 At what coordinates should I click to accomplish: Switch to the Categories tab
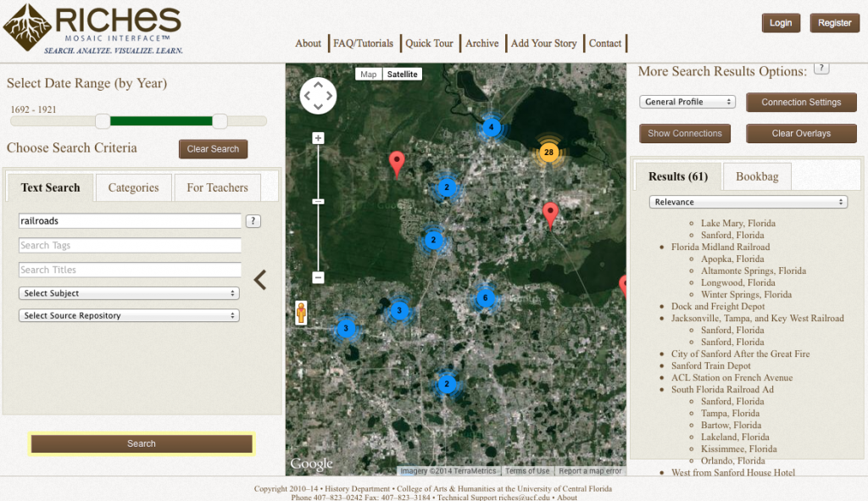tap(133, 187)
